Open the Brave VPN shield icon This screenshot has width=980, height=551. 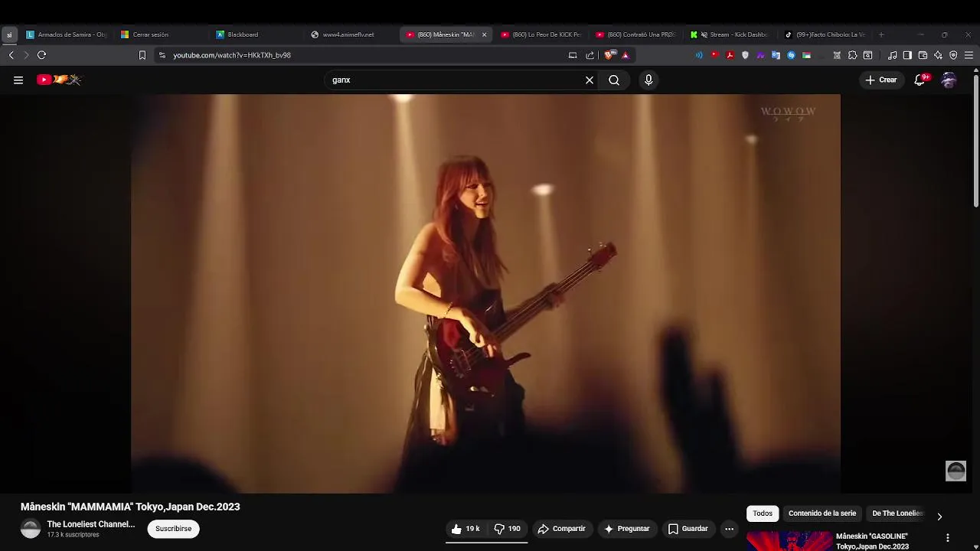pos(953,55)
